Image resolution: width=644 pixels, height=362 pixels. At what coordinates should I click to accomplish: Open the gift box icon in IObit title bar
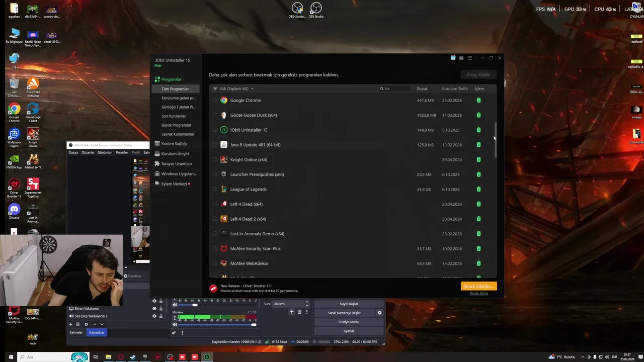453,58
